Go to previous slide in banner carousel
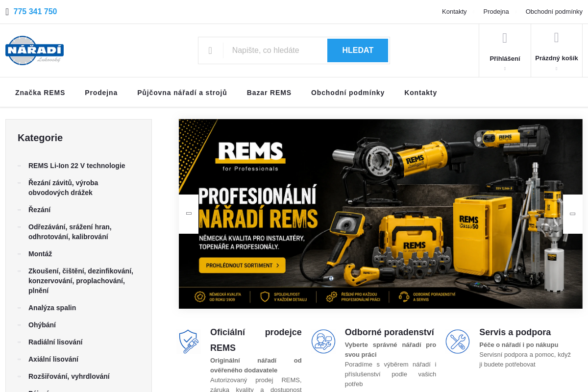 (189, 214)
